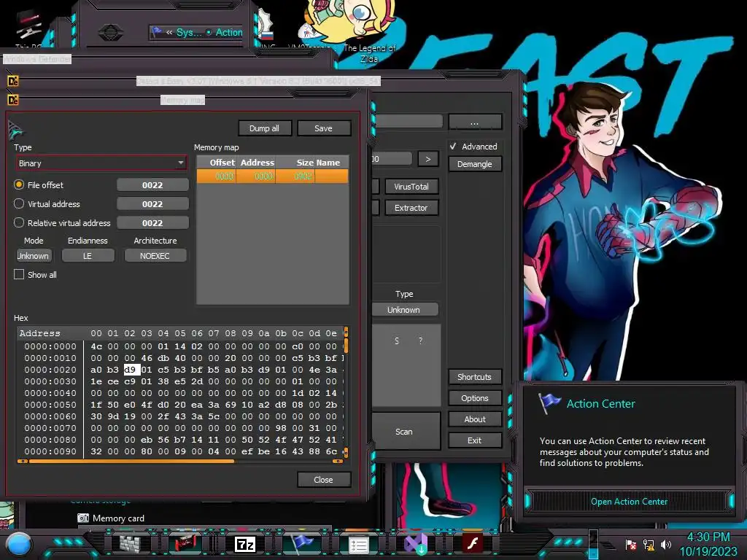Click the Detect It Easy title bar icon
Image resolution: width=747 pixels, height=560 pixels.
pos(13,82)
